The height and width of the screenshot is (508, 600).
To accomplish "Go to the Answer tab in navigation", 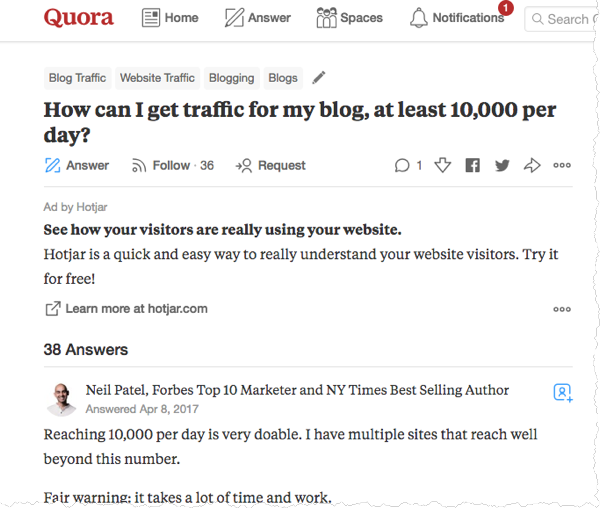I will (x=258, y=18).
